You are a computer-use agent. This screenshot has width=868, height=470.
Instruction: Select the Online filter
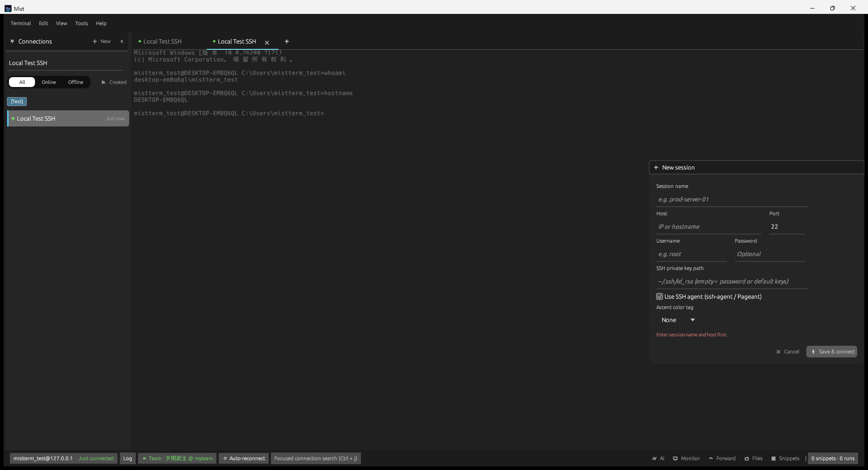coord(49,82)
